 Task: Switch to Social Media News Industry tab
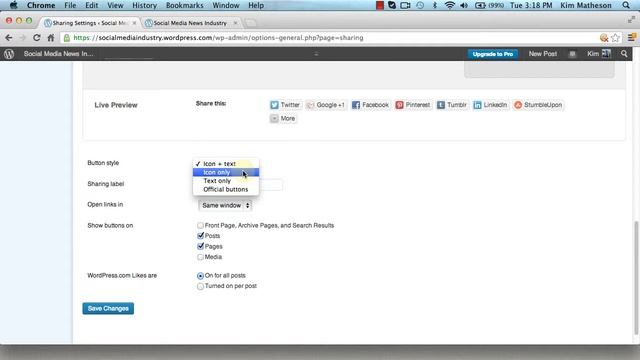(x=190, y=23)
